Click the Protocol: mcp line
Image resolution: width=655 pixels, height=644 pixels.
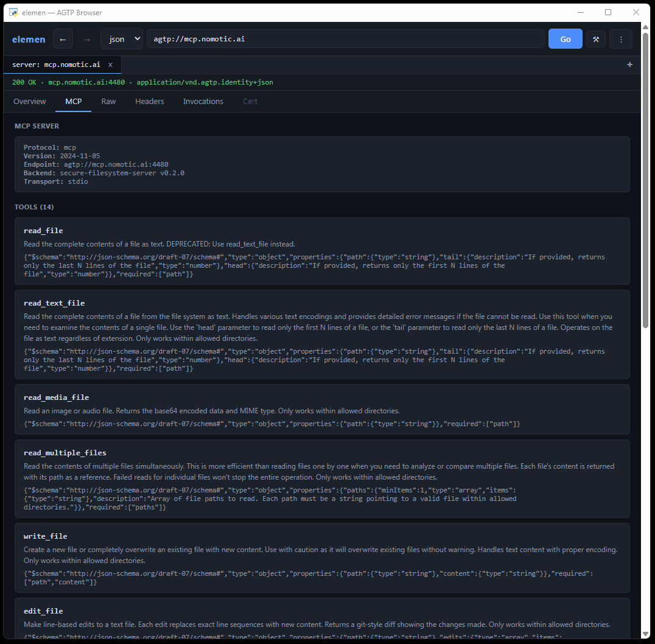pos(50,147)
